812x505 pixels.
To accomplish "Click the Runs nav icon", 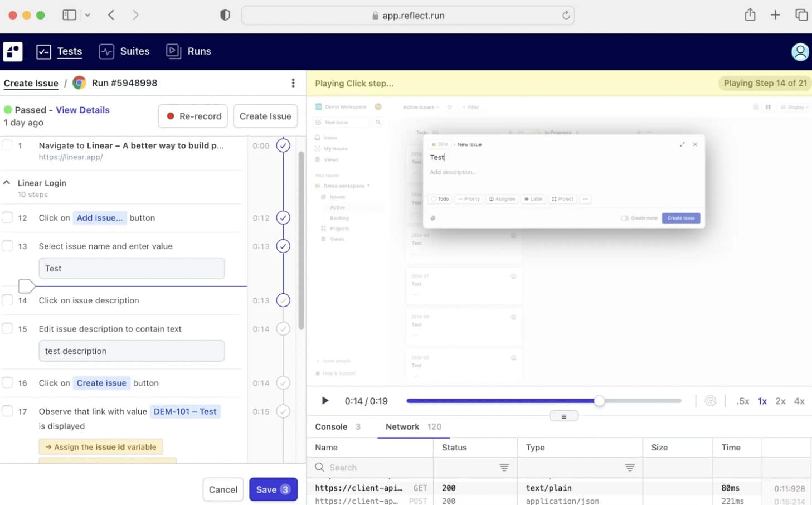I will pos(173,51).
